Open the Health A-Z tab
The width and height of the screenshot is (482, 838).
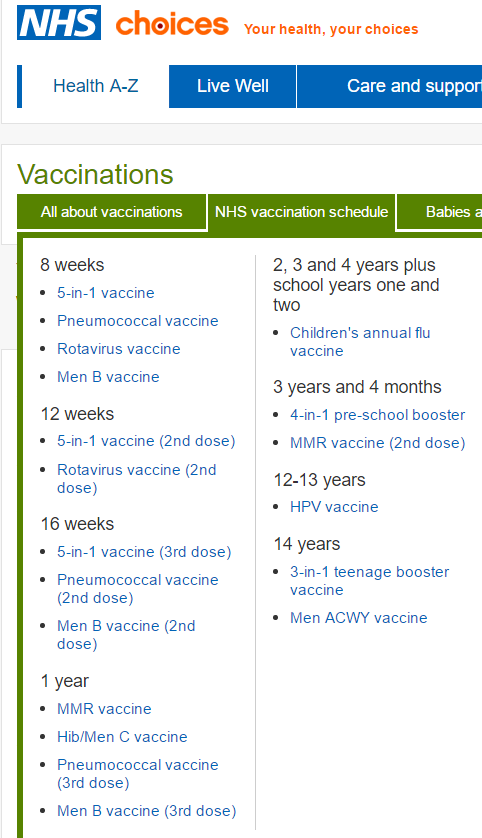pos(96,86)
